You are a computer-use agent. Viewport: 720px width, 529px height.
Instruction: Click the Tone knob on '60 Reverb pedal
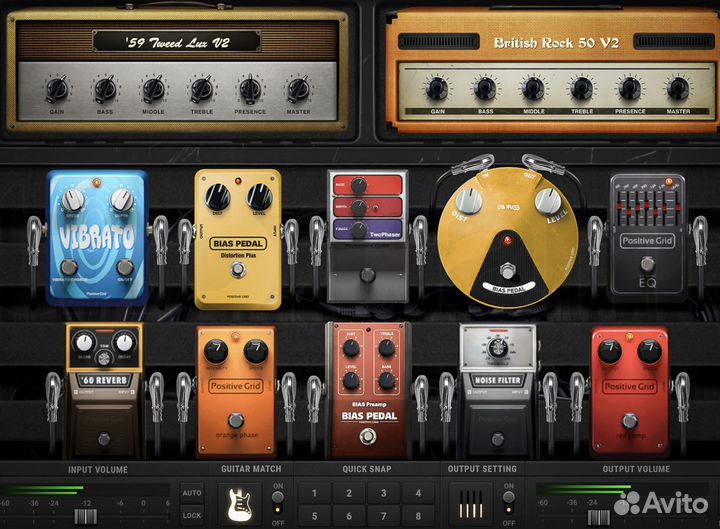click(x=104, y=358)
